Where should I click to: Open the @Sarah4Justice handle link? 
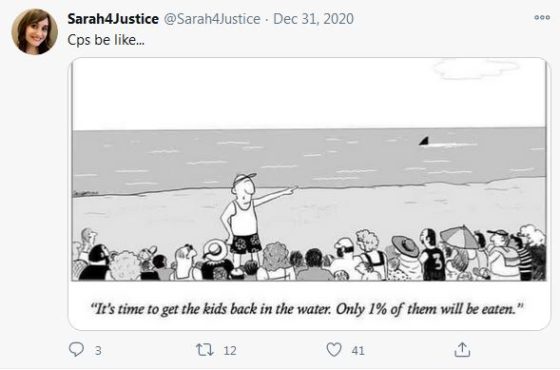coord(212,19)
